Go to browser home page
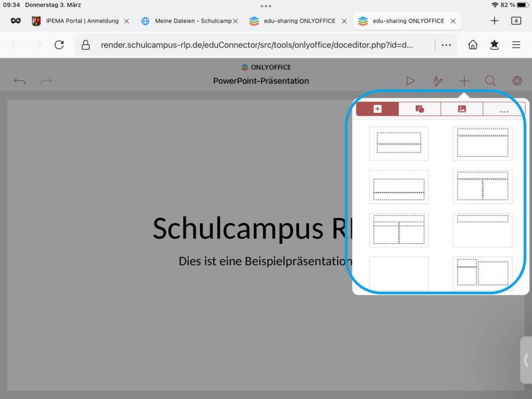 click(473, 45)
